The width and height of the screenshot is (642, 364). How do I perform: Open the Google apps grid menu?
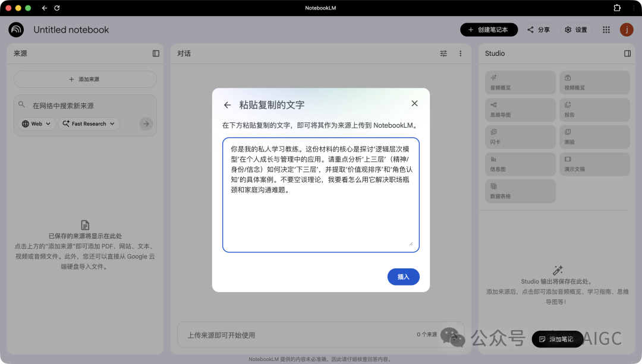(x=606, y=29)
